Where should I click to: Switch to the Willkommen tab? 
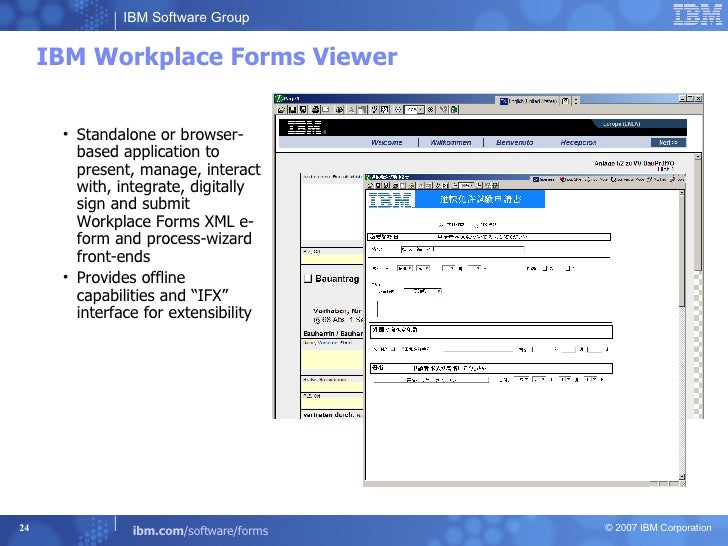point(450,143)
